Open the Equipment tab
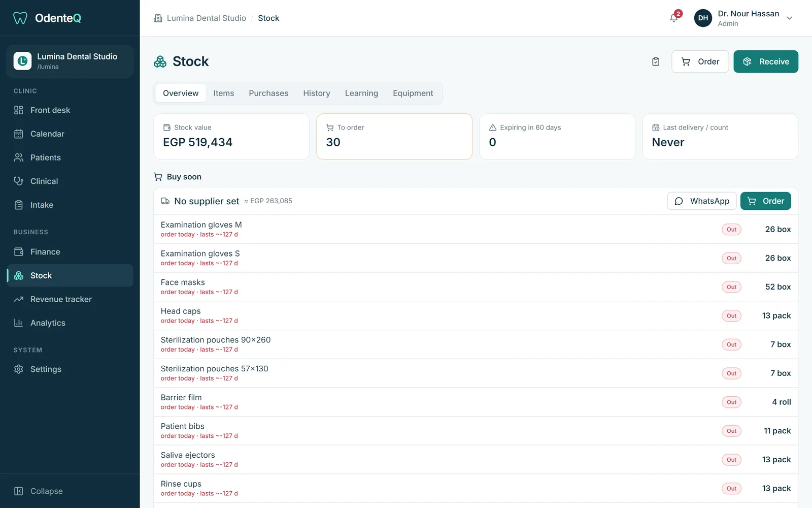This screenshot has height=508, width=812. click(x=413, y=93)
